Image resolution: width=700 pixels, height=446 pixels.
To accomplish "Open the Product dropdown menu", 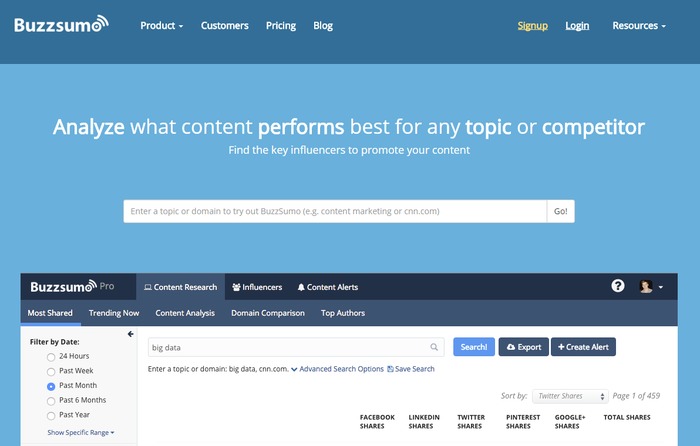I will [x=162, y=25].
